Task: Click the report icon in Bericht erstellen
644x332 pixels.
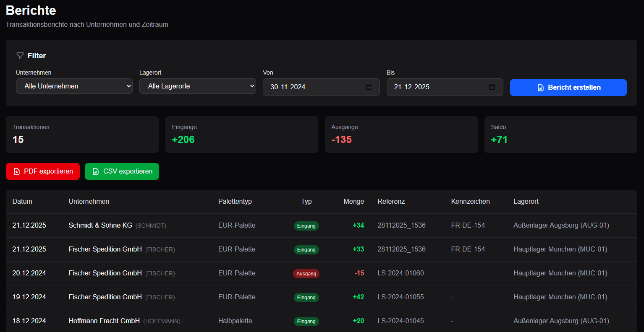Action: pyautogui.click(x=541, y=88)
